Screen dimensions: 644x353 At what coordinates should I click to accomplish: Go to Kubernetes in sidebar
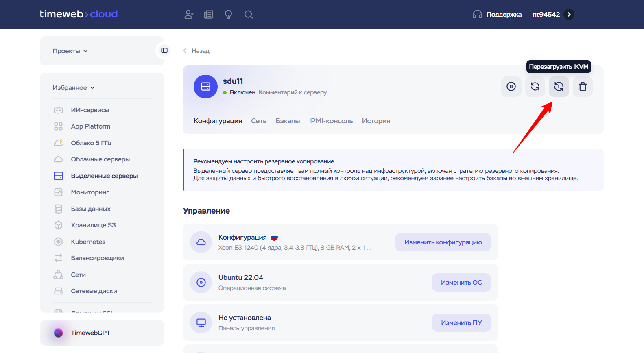point(88,242)
